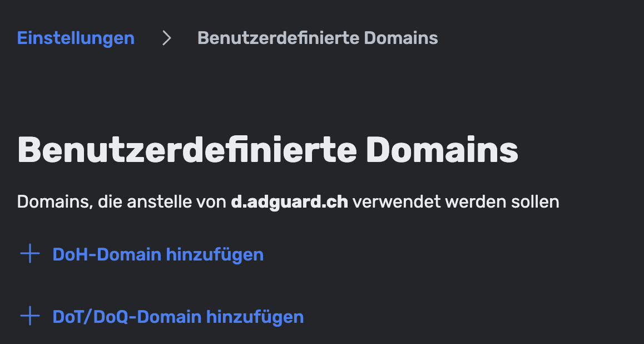This screenshot has width=644, height=344.
Task: Open the Einstellungen breadcrumb link
Action: [76, 38]
